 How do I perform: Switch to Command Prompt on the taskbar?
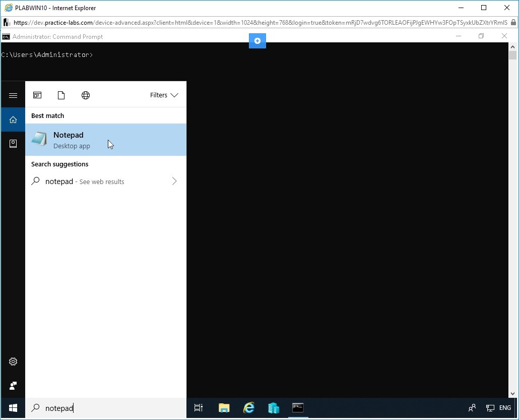pyautogui.click(x=298, y=408)
